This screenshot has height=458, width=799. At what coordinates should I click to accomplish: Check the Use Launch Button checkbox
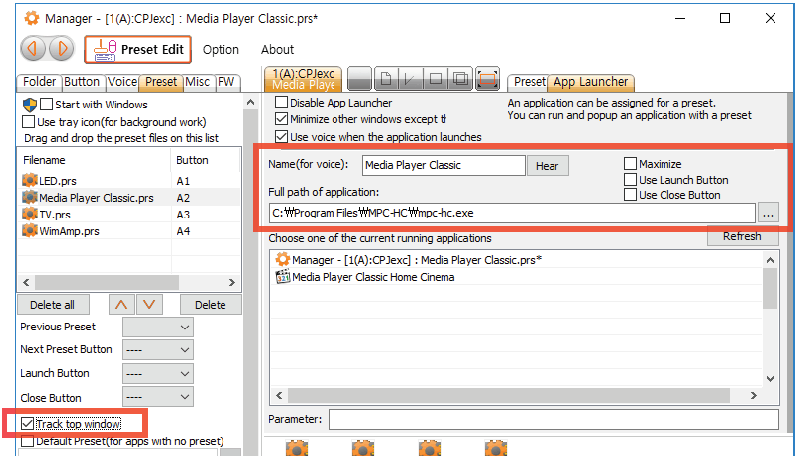point(630,179)
